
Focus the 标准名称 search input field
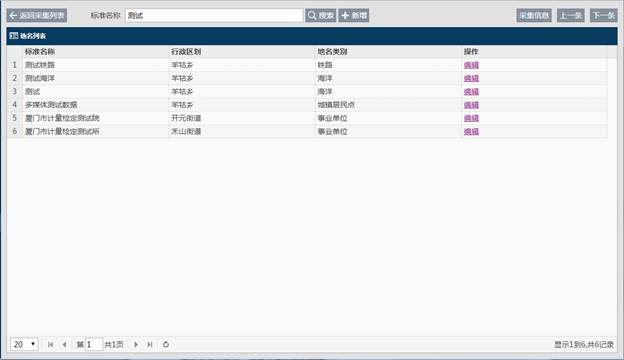tap(214, 16)
